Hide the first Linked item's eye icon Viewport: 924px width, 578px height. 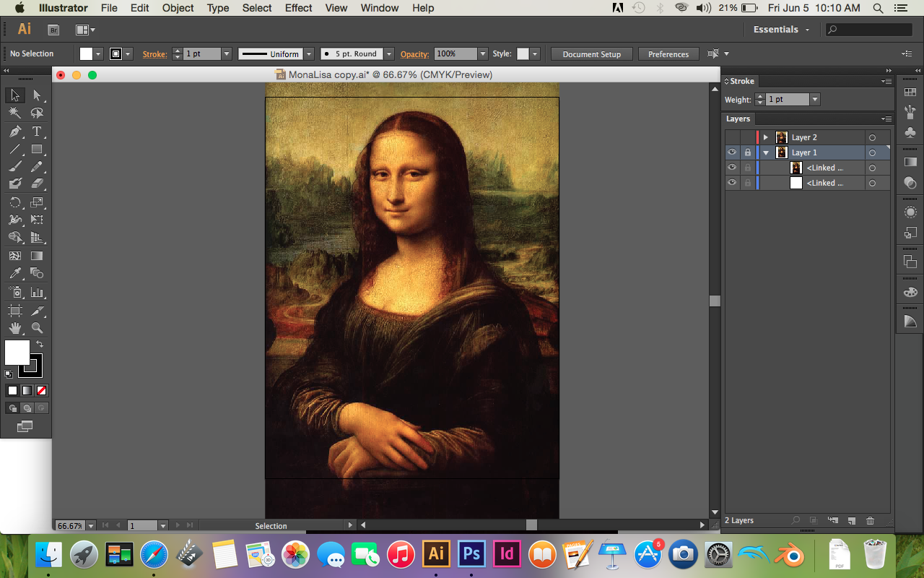pyautogui.click(x=732, y=168)
